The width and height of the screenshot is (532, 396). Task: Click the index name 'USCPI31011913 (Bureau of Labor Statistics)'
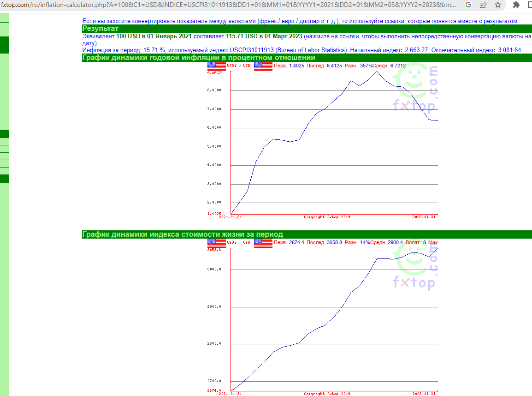(x=289, y=50)
